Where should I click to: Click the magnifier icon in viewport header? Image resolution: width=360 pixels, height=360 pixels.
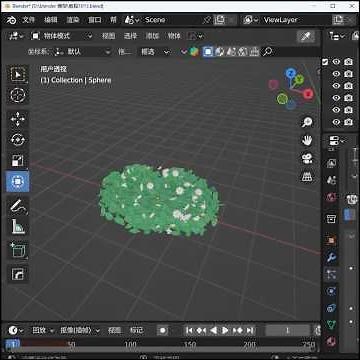coord(267,52)
